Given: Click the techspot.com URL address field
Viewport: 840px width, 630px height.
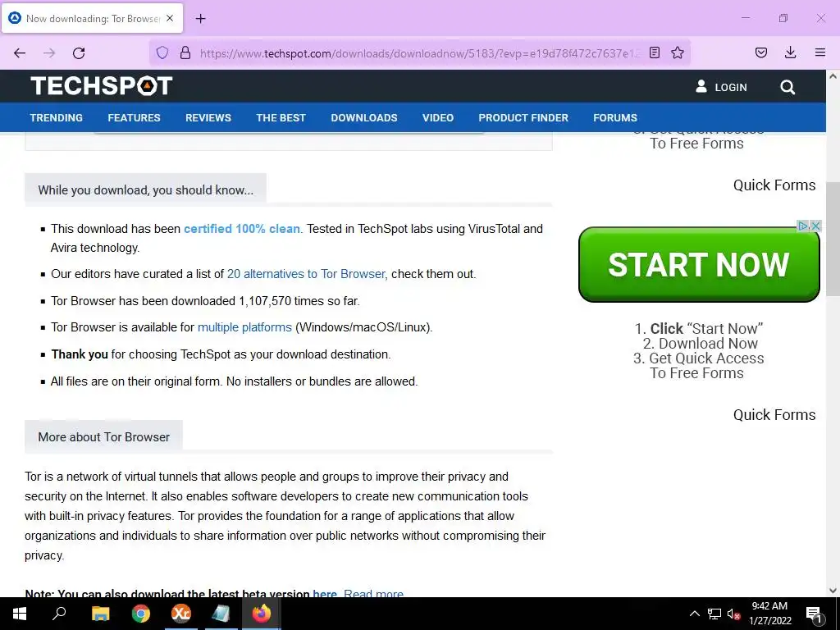Looking at the screenshot, I should click(419, 53).
